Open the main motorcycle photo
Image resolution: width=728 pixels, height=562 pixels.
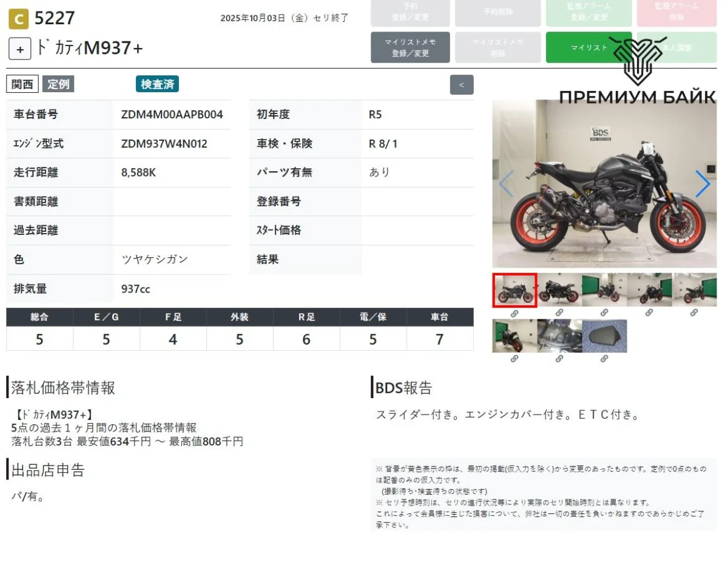pos(604,184)
